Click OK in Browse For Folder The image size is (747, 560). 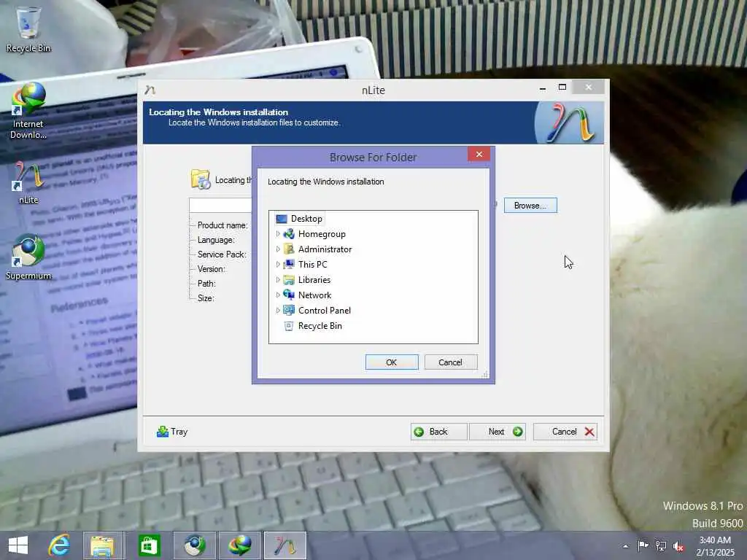click(392, 362)
